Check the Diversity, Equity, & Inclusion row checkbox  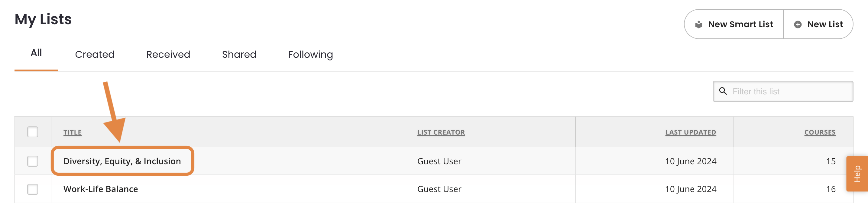point(33,161)
